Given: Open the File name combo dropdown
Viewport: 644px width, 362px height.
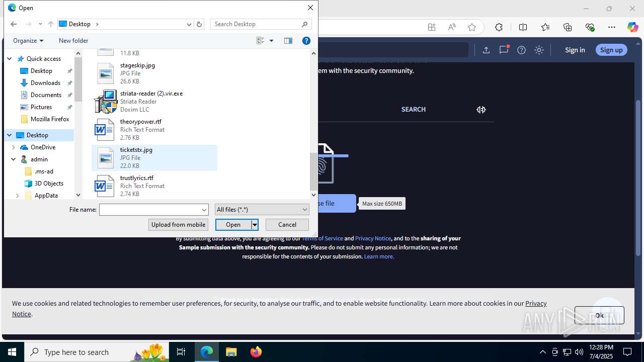Looking at the screenshot, I should 204,210.
